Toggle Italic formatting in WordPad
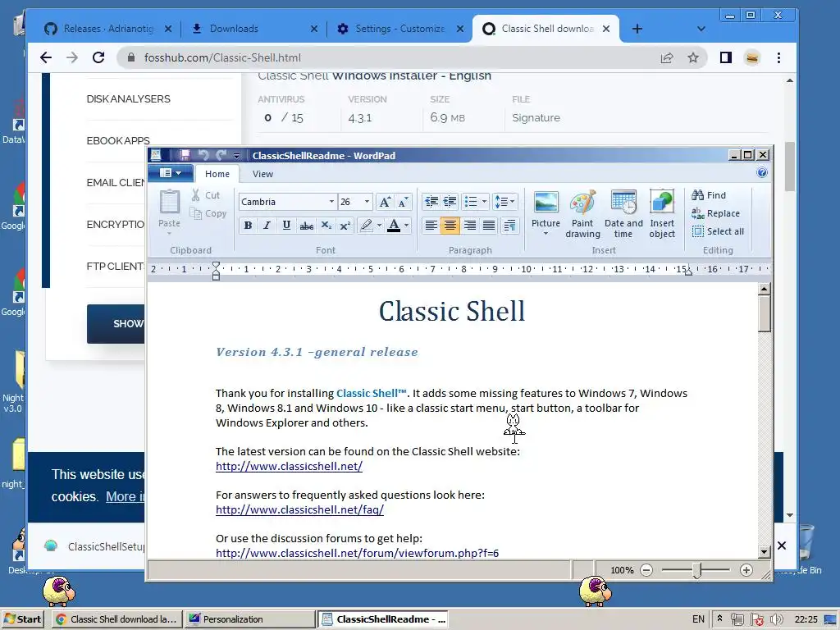Image resolution: width=840 pixels, height=630 pixels. point(267,226)
